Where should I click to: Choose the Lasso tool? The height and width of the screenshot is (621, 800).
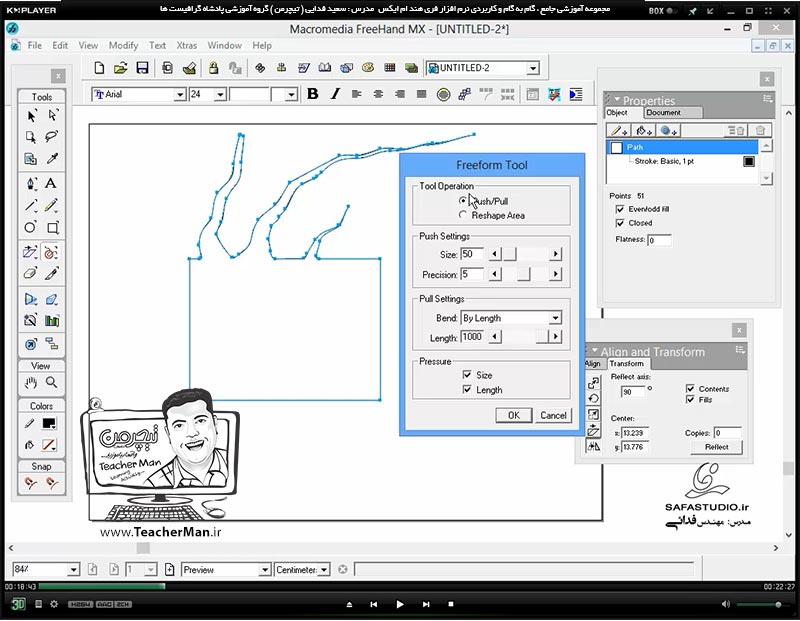pyautogui.click(x=52, y=137)
